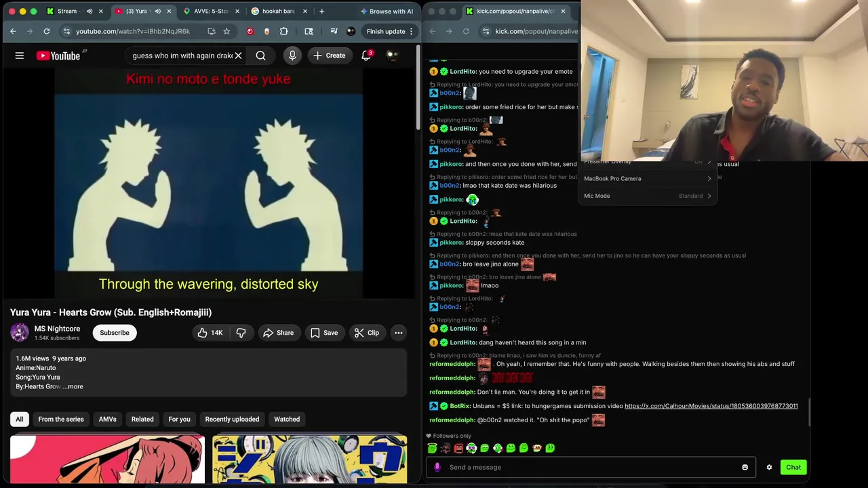Open the left recommended video thumbnail

coord(107,460)
